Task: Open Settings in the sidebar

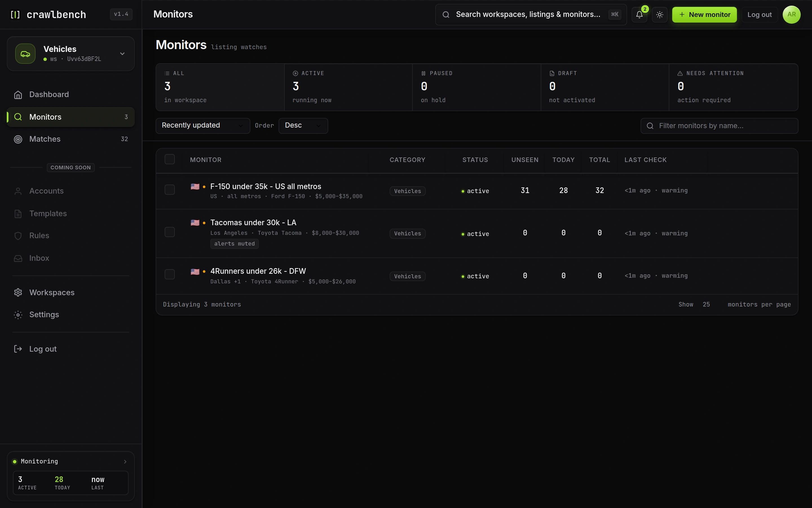Action: (71, 315)
